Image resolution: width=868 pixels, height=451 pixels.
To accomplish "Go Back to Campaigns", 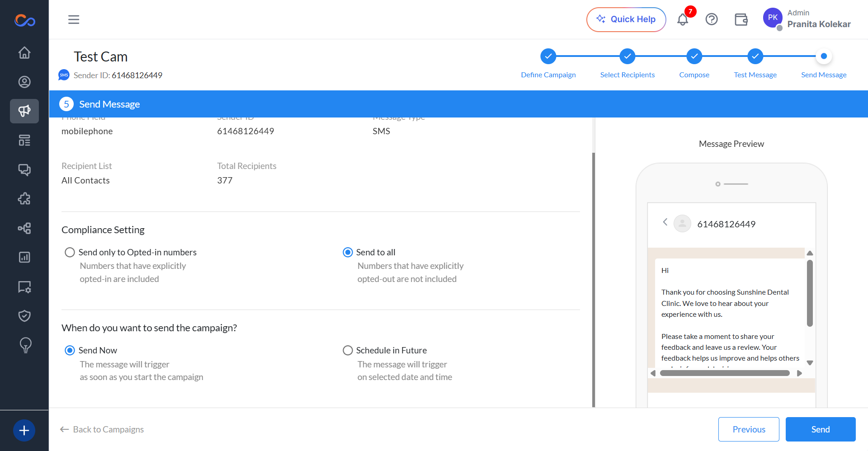I will tap(102, 429).
